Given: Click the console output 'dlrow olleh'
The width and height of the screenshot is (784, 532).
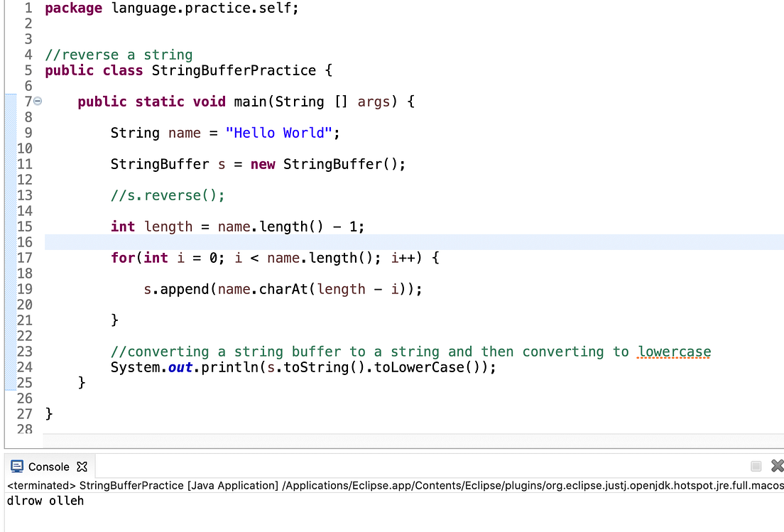Looking at the screenshot, I should coord(45,501).
